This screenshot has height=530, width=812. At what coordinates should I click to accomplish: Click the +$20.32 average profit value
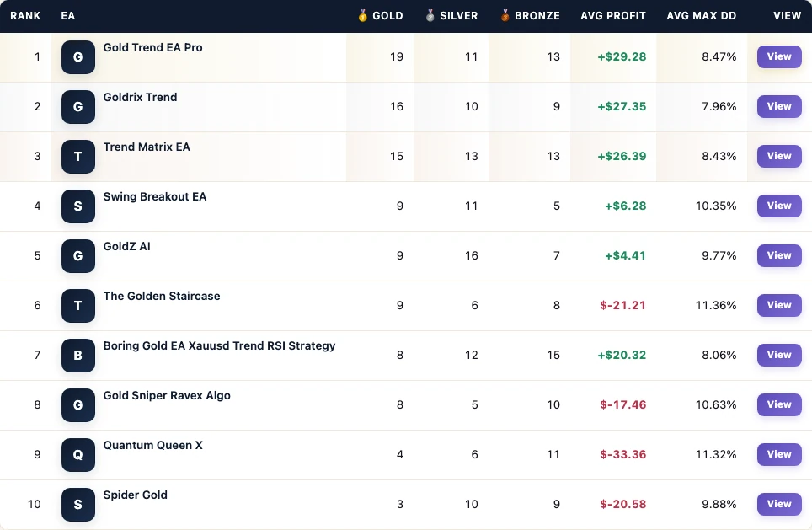point(622,356)
